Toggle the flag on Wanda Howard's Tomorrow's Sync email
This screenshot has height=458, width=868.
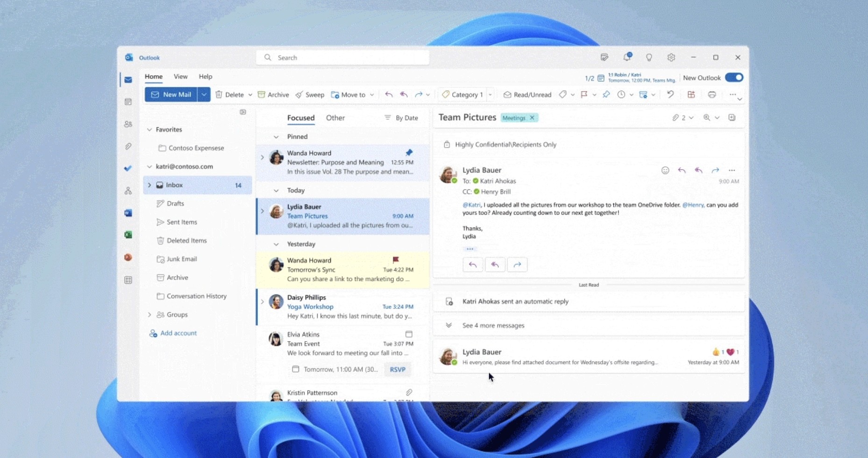(x=397, y=260)
